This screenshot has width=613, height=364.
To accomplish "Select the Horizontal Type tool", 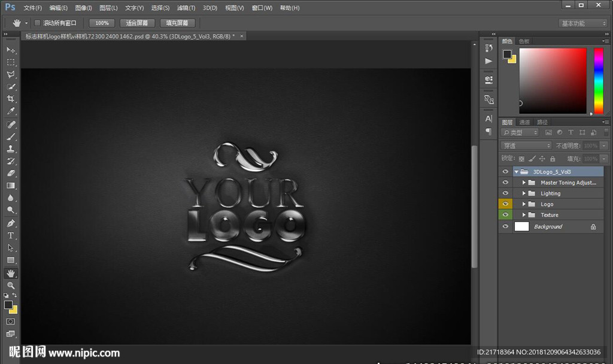I will coord(11,236).
